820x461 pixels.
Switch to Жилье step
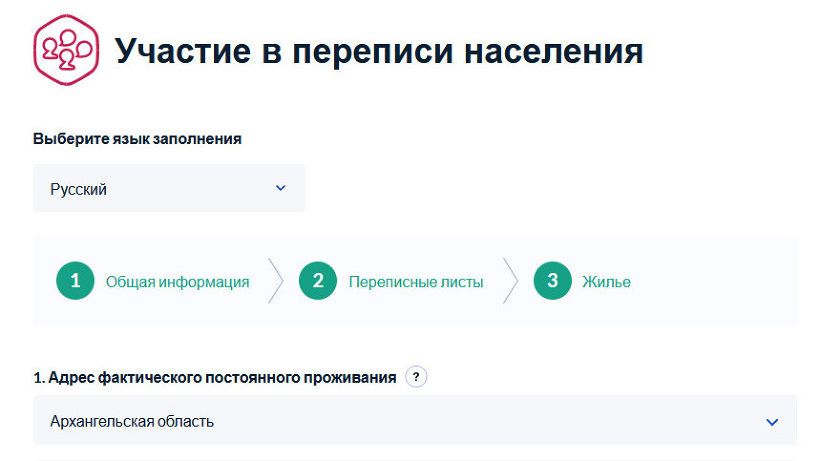[606, 282]
